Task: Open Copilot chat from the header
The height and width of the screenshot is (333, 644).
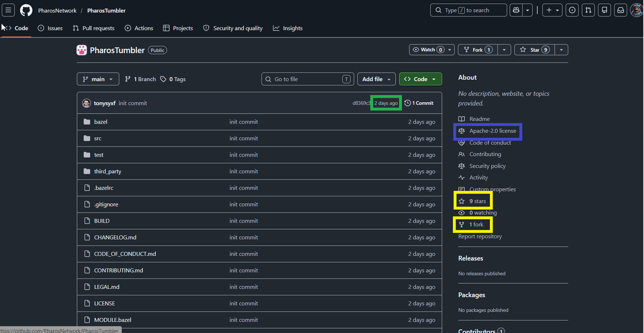Action: click(x=516, y=10)
